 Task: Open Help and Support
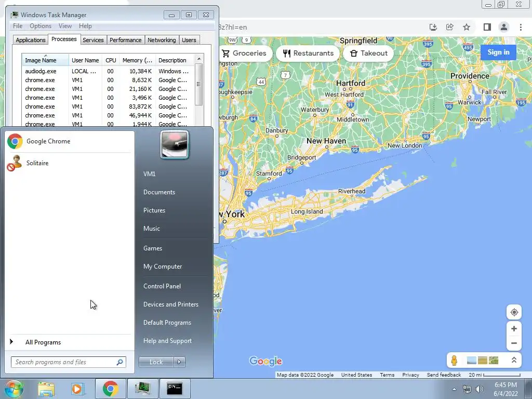(x=167, y=341)
